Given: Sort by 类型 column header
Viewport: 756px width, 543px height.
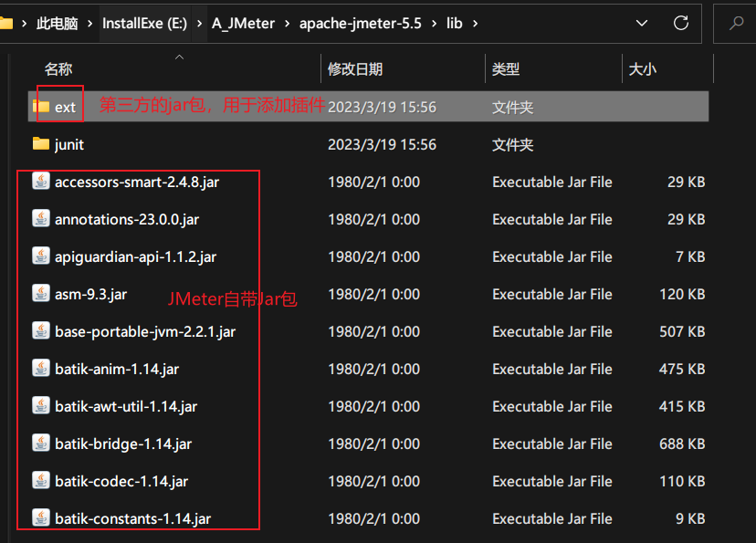Looking at the screenshot, I should 506,68.
